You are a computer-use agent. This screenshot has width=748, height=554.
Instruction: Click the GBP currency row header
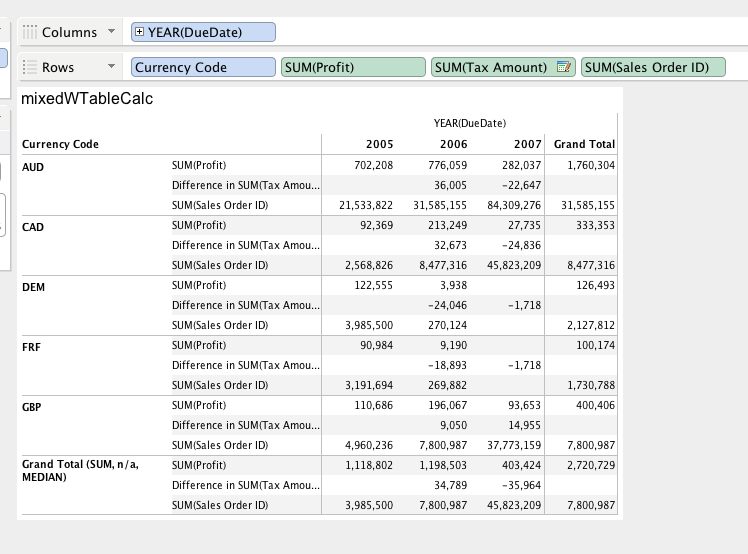[33, 406]
